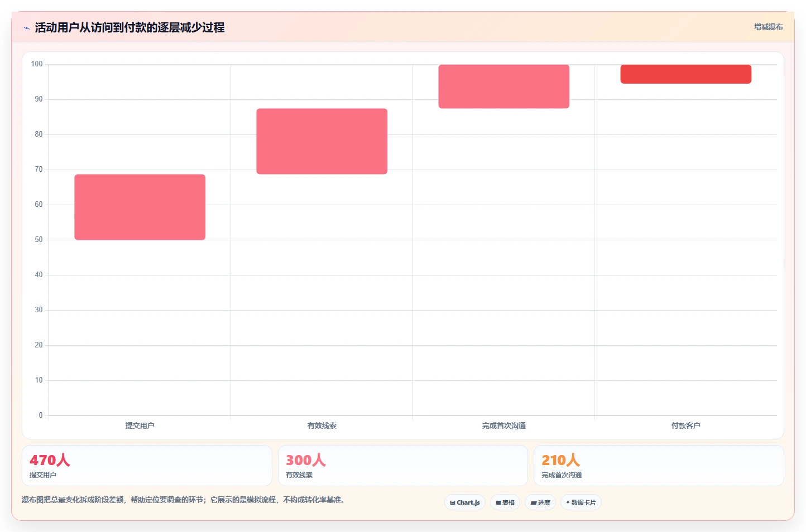Click the y-axis value 100
Image resolution: width=806 pixels, height=532 pixels.
click(37, 64)
